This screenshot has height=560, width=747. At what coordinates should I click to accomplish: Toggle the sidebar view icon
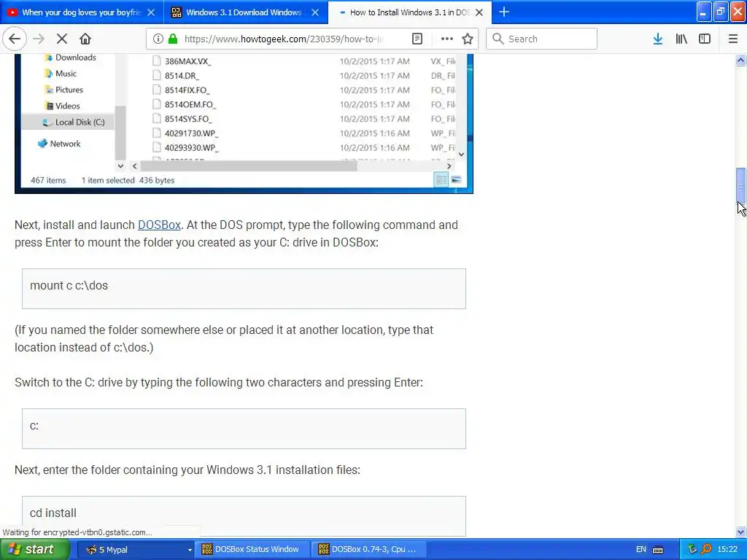coord(705,39)
